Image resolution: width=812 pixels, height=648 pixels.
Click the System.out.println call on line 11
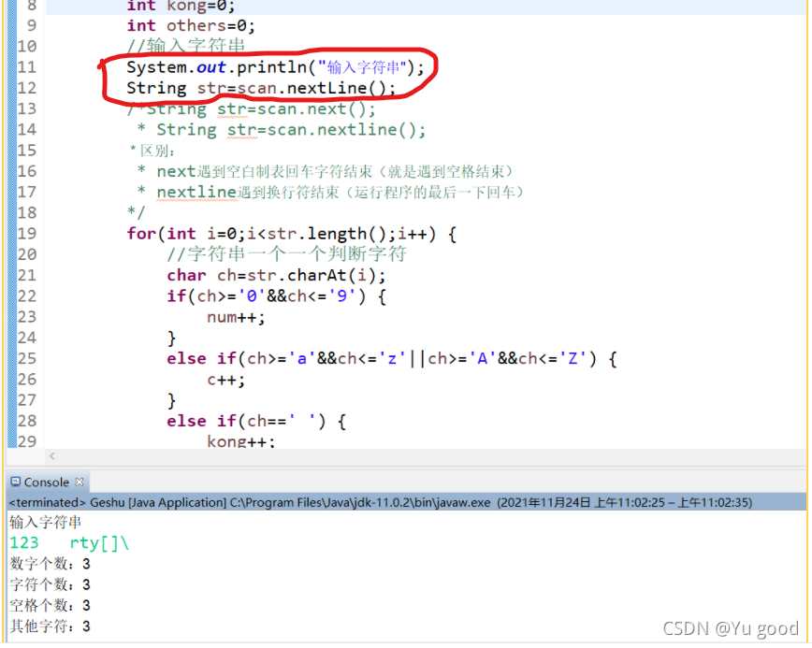[275, 67]
